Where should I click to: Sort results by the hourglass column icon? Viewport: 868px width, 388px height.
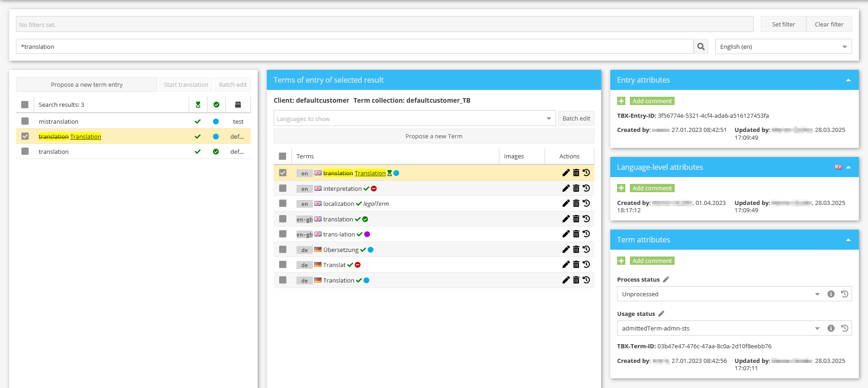[x=198, y=105]
